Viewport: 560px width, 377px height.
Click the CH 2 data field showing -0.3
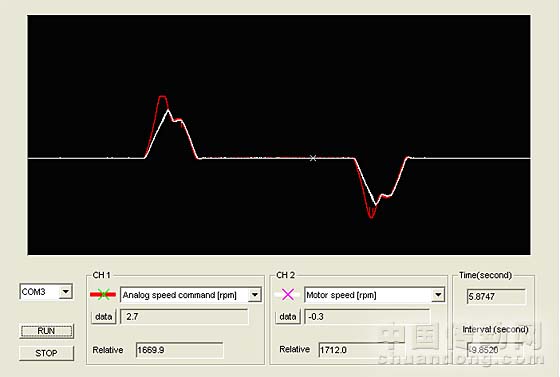tap(367, 317)
